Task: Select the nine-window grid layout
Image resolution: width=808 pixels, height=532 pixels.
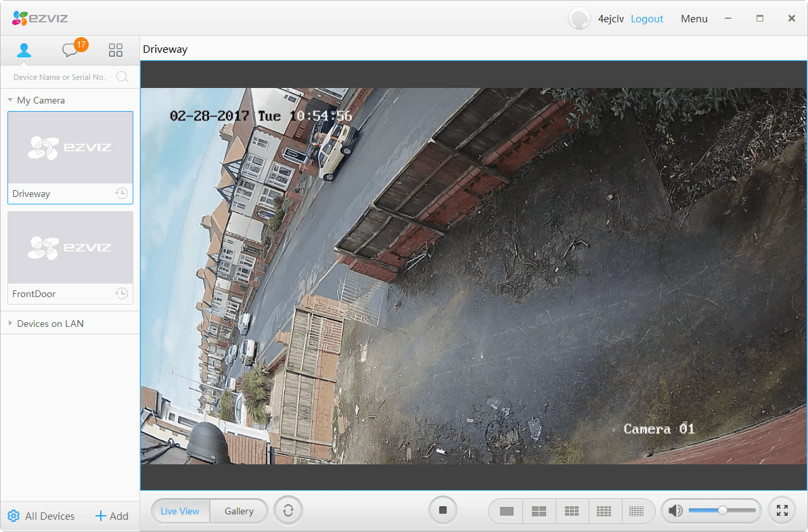Action: pos(572,511)
